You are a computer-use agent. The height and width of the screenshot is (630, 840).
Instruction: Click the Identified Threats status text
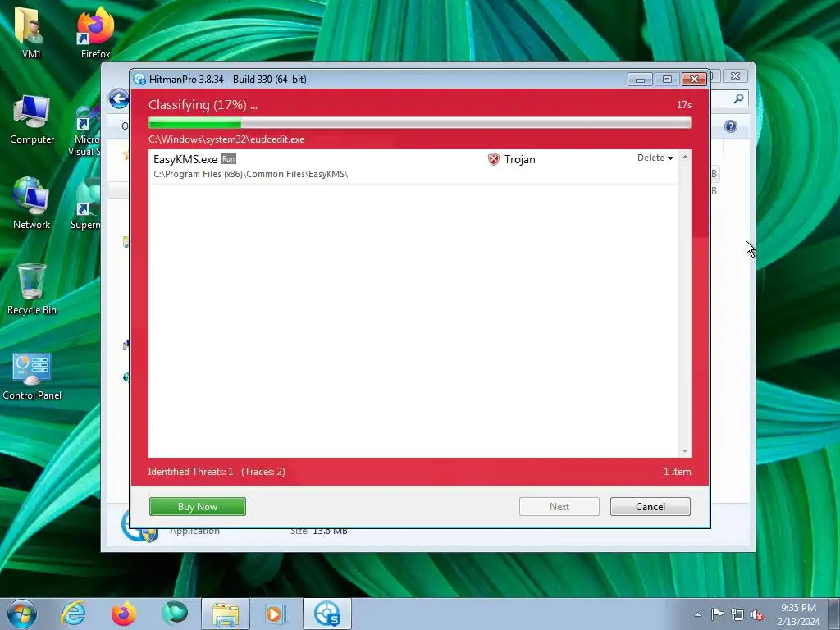click(217, 472)
